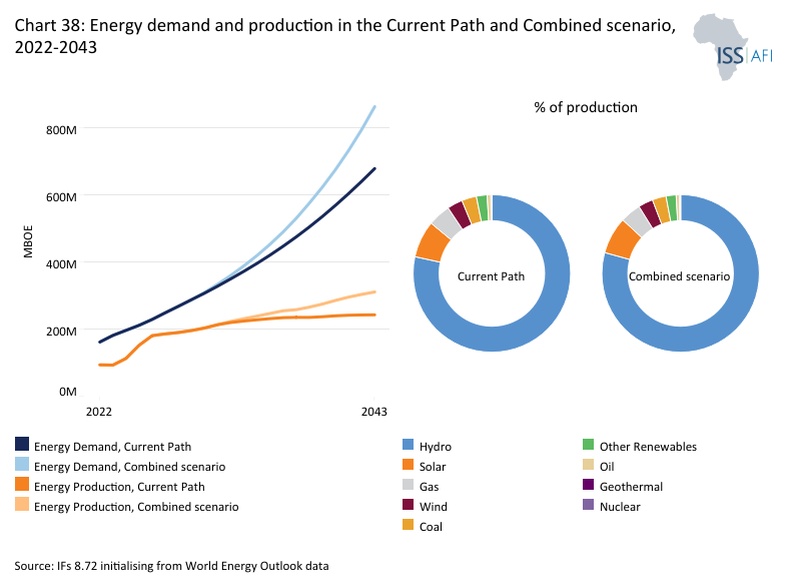Viewport: 786px width, 587px height.
Task: Click the '% of production' heading
Action: (585, 107)
